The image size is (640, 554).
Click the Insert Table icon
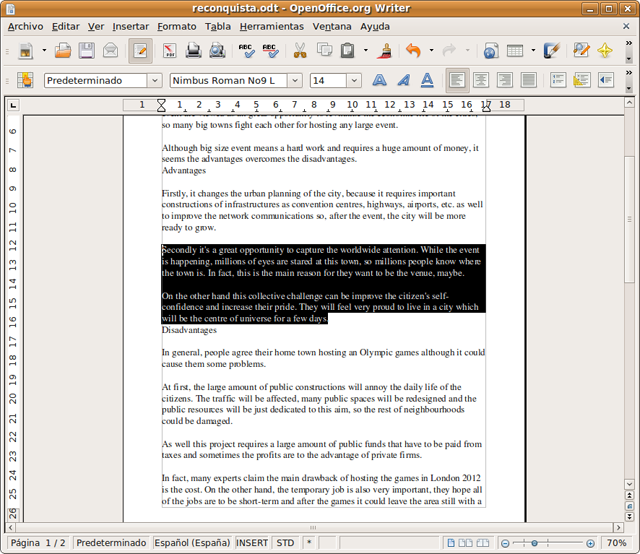tap(514, 50)
